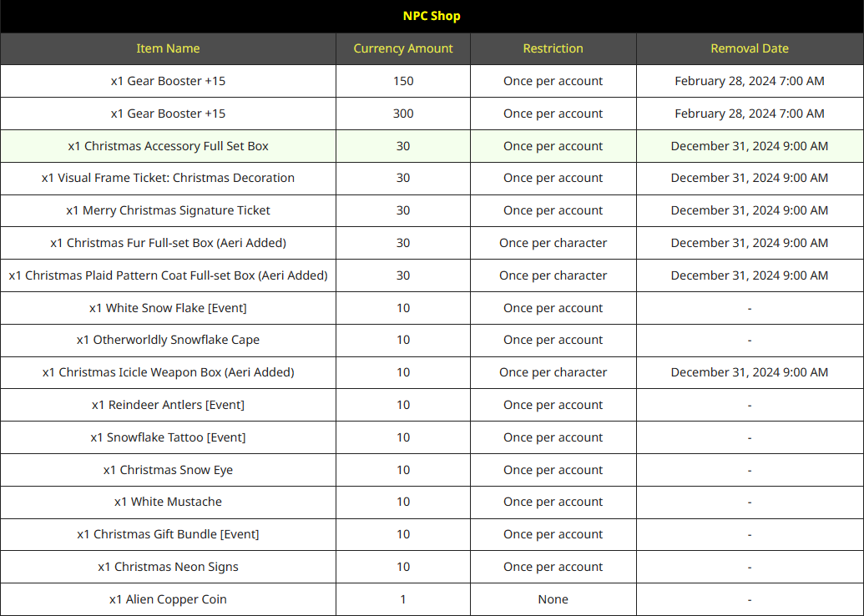Select x1 Christmas Accessory Full Set Box

point(168,146)
